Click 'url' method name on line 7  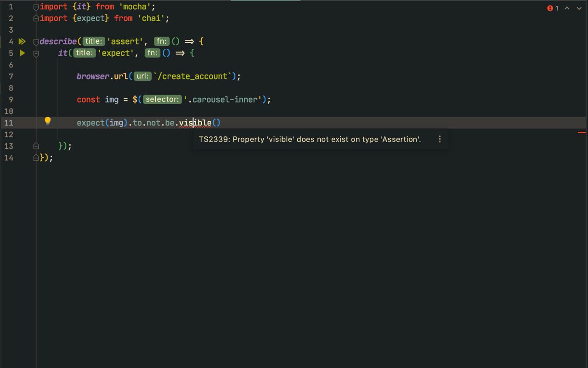pyautogui.click(x=121, y=76)
